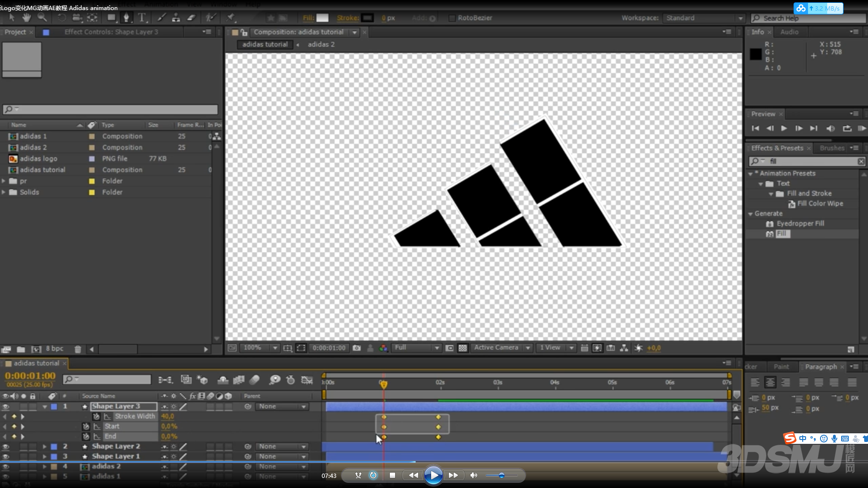This screenshot has height=488, width=868.
Task: Expand the Solids folder
Action: (4, 192)
